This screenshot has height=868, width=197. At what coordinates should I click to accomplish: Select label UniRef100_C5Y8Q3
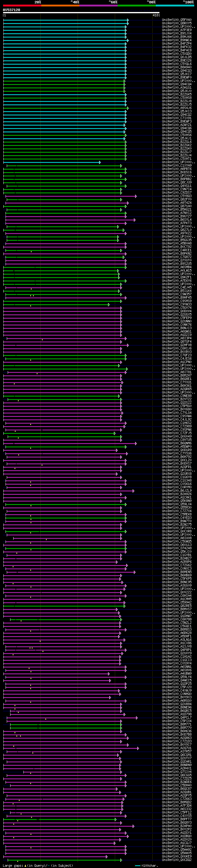177,196
